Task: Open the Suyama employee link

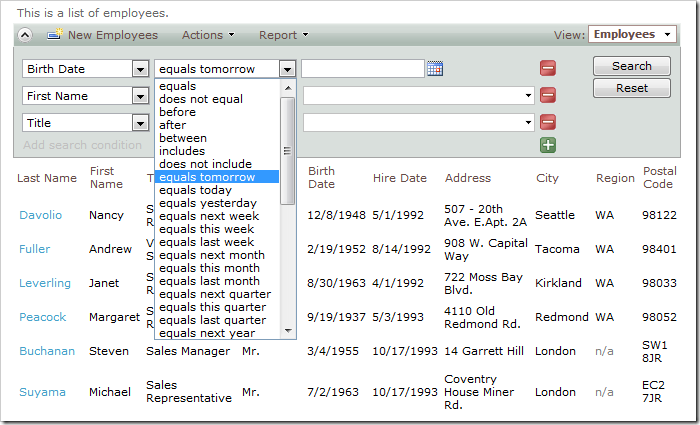Action: pos(42,392)
